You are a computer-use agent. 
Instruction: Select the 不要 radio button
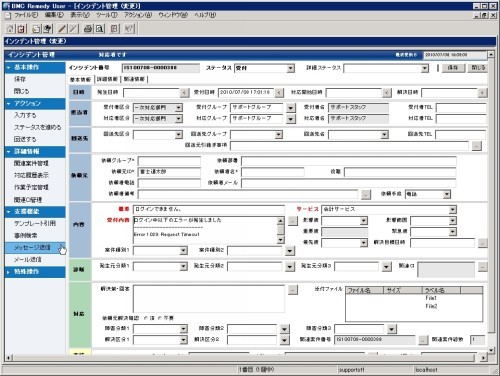pos(160,318)
